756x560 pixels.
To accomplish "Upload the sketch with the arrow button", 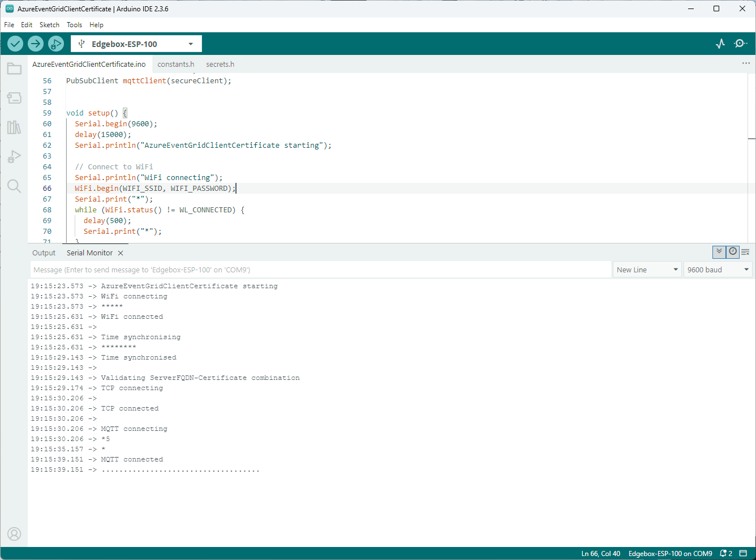I will [36, 44].
